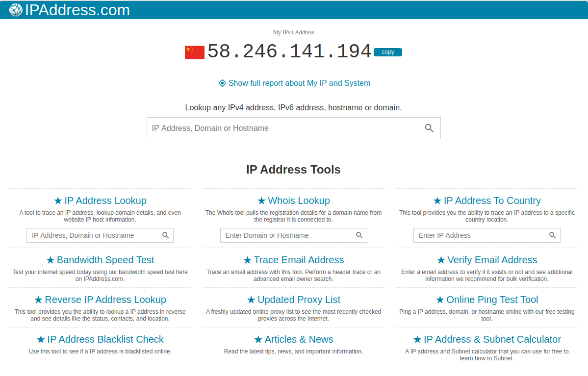Click the star icon next to Trace Email Address

[x=248, y=260]
